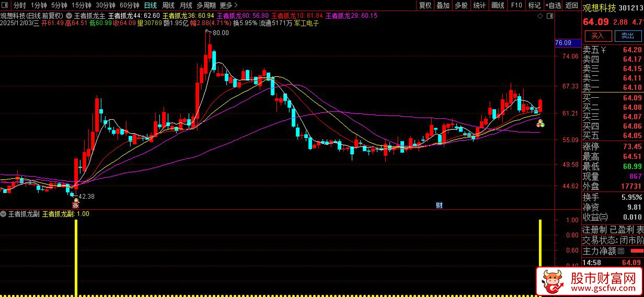
Task: Click the 现量 value 867
Action: tap(635, 177)
